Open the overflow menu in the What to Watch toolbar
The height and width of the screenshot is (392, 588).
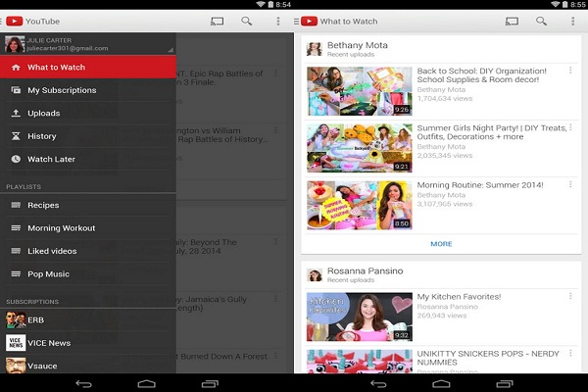[572, 21]
